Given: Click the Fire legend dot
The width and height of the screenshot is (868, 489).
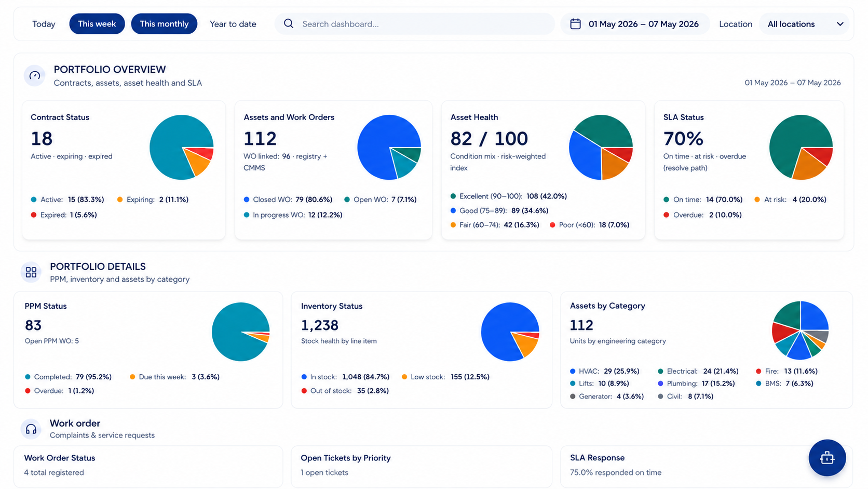Looking at the screenshot, I should pyautogui.click(x=758, y=371).
